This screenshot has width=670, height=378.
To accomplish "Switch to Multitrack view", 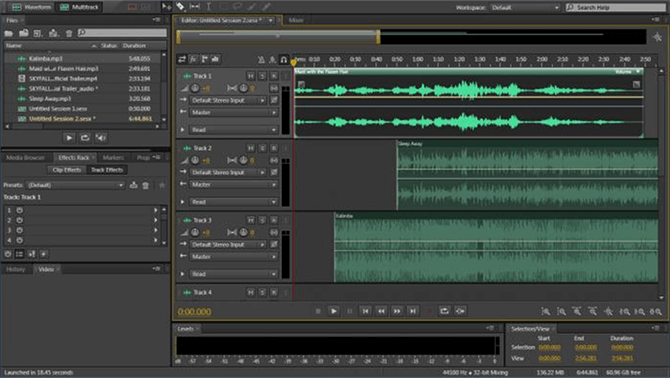I will [79, 7].
